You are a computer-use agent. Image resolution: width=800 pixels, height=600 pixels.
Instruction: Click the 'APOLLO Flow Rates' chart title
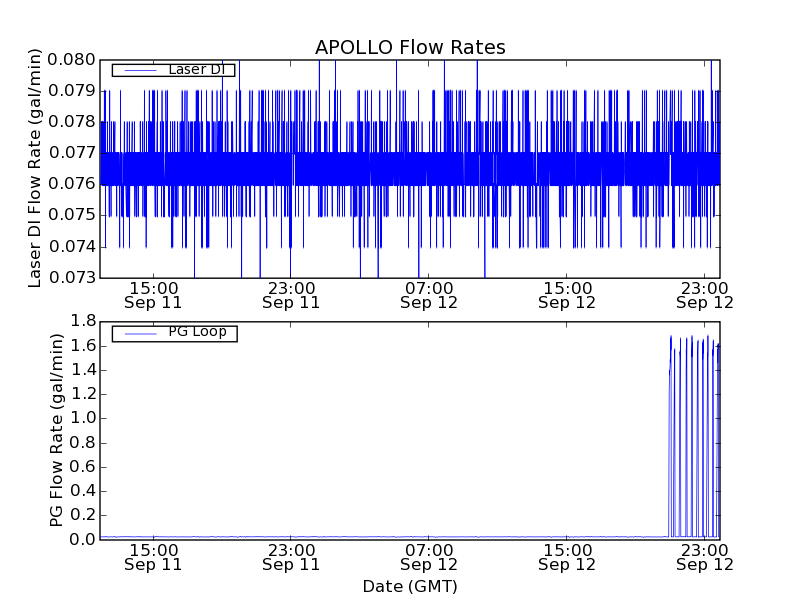pyautogui.click(x=410, y=48)
